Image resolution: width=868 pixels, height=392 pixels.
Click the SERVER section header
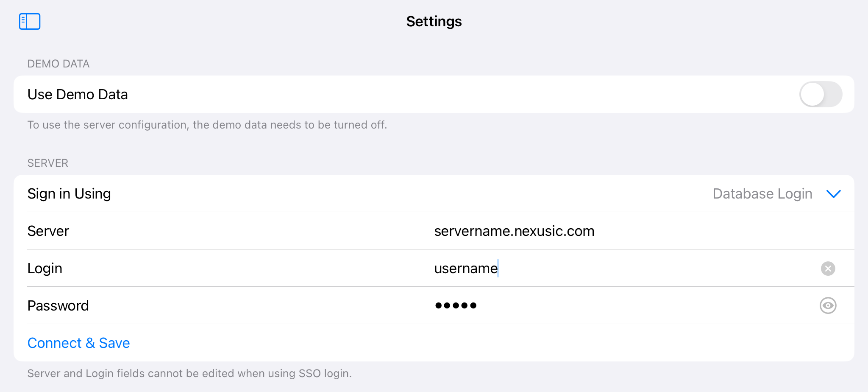tap(47, 163)
